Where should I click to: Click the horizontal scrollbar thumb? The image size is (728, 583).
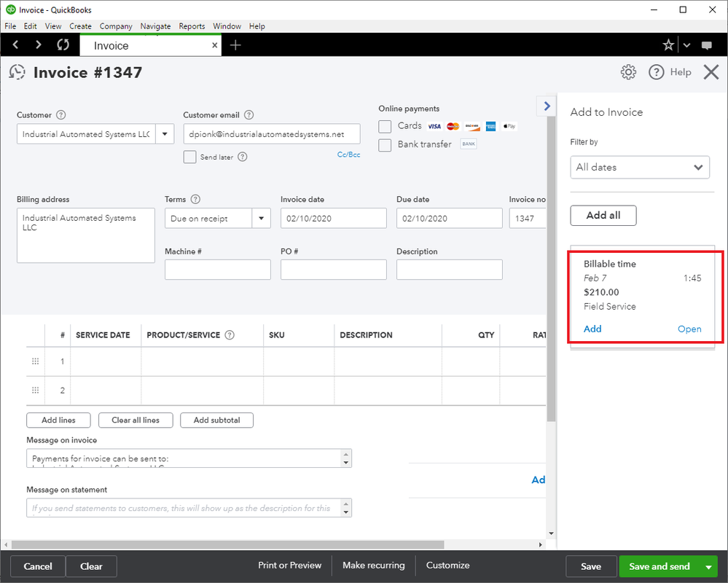[227, 544]
